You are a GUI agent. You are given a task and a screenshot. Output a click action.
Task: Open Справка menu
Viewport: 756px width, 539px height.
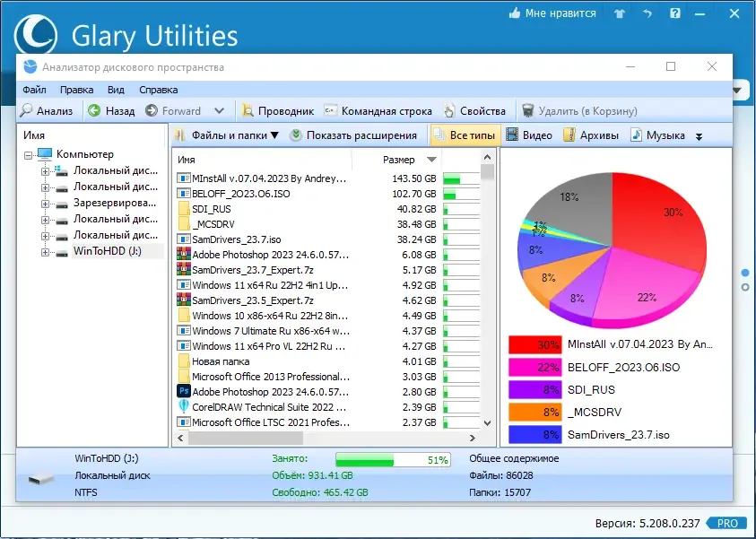[x=158, y=90]
